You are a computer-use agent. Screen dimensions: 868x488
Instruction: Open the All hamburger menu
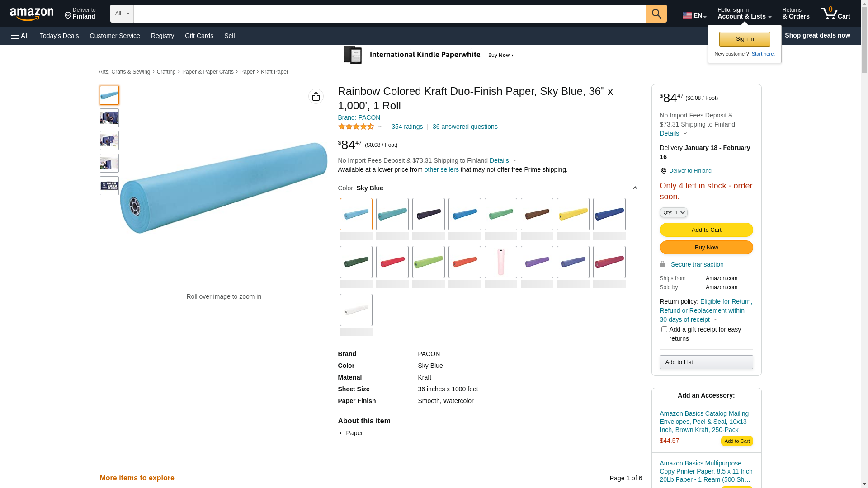[x=20, y=36]
